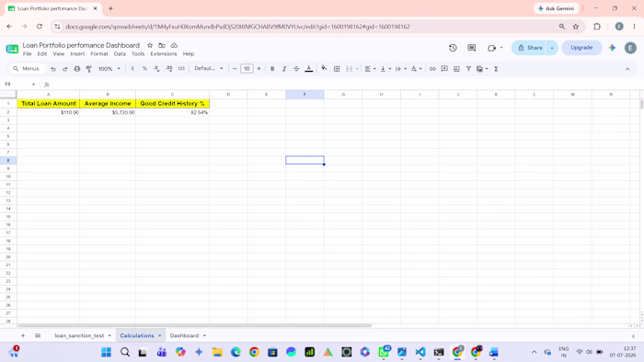
Task: Search the menus box
Action: pyautogui.click(x=27, y=69)
